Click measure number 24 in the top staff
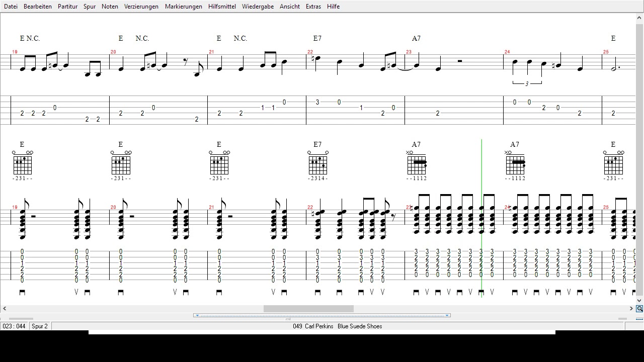 pyautogui.click(x=507, y=52)
